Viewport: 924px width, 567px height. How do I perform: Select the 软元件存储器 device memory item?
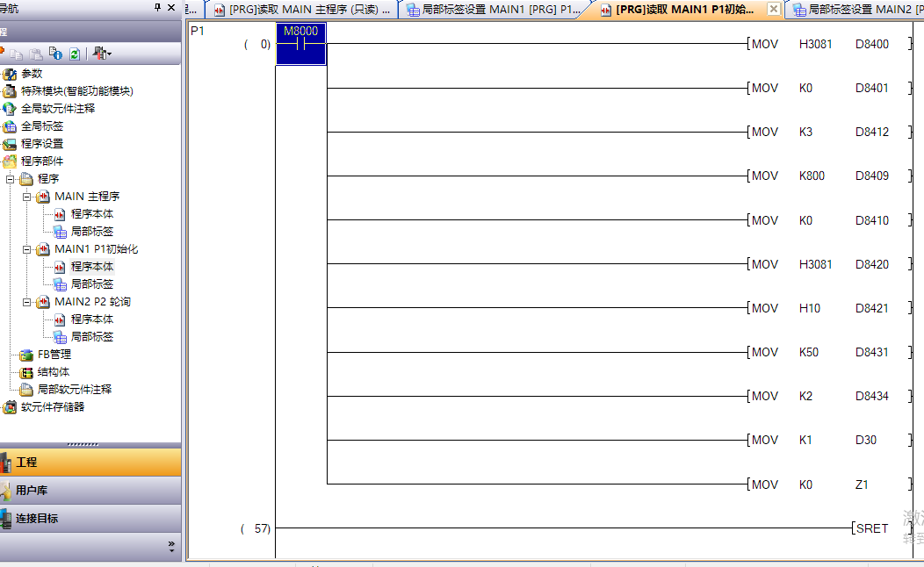pyautogui.click(x=53, y=407)
